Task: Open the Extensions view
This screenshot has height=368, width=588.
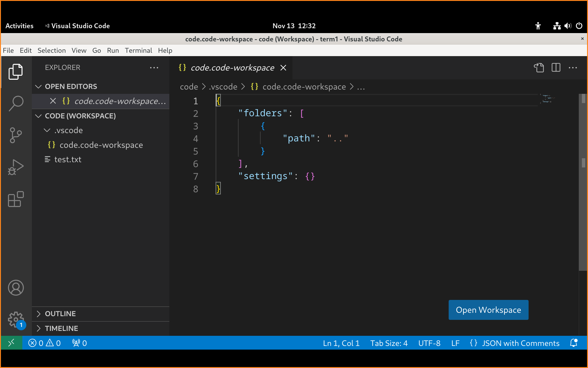Action: pos(16,199)
